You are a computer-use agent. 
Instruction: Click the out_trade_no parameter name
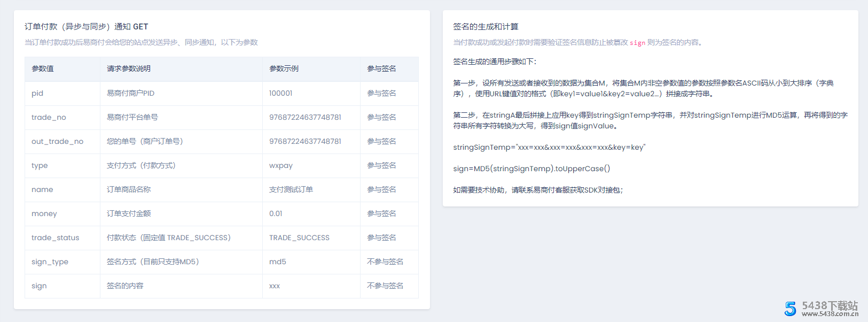(x=57, y=141)
